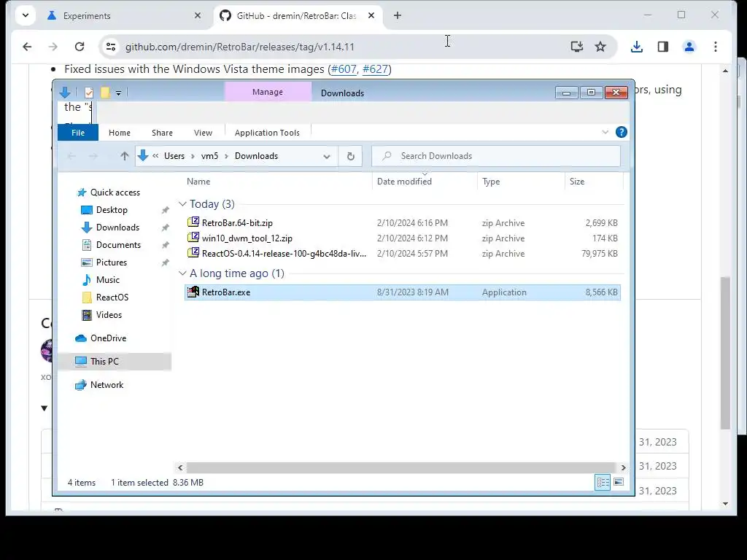Click install app icon in address bar
This screenshot has width=747, height=560.
(x=577, y=47)
